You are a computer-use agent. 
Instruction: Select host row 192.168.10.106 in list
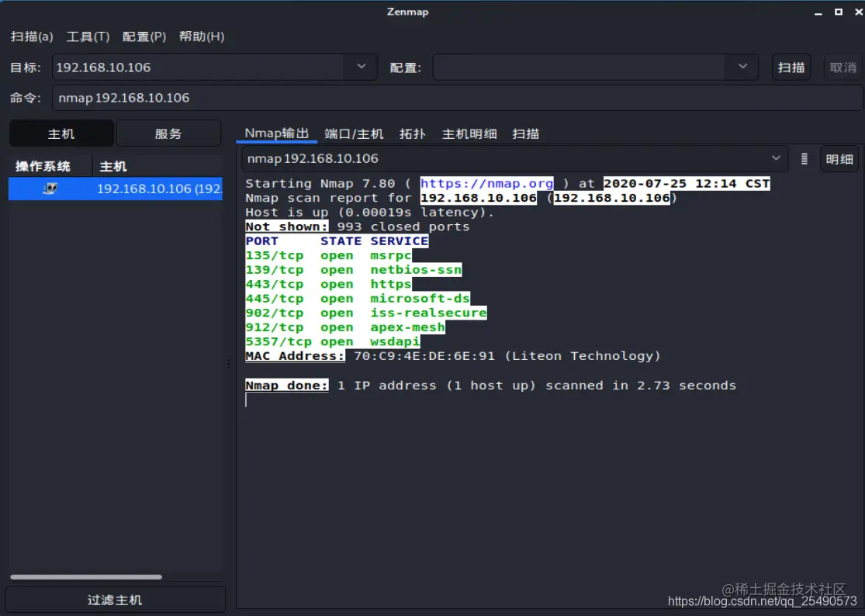point(116,189)
